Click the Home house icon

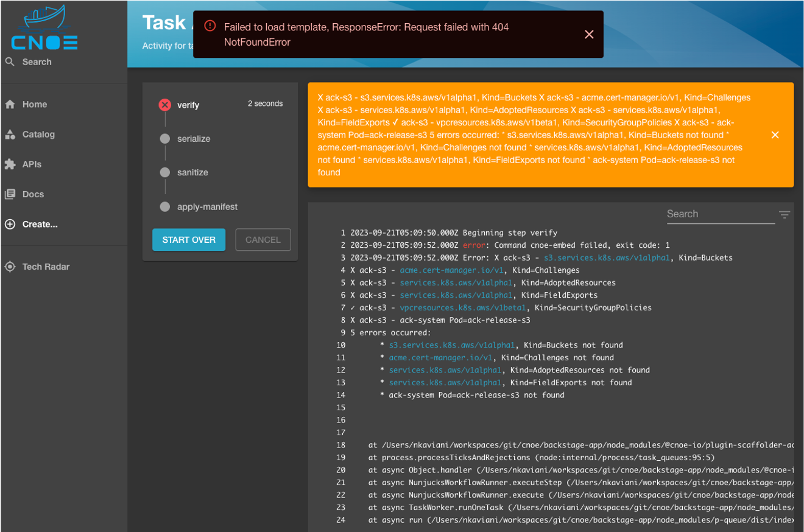pos(10,104)
